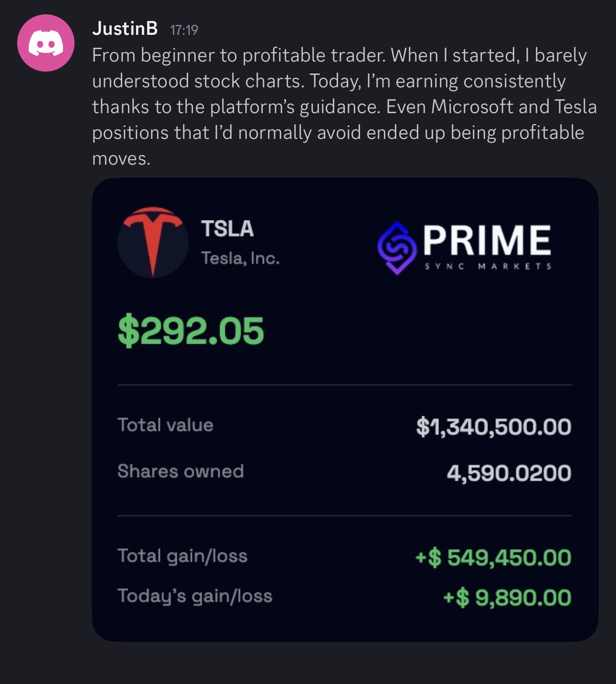Click the Prime Sync Markets purple logo icon
616x684 pixels.
(x=396, y=247)
